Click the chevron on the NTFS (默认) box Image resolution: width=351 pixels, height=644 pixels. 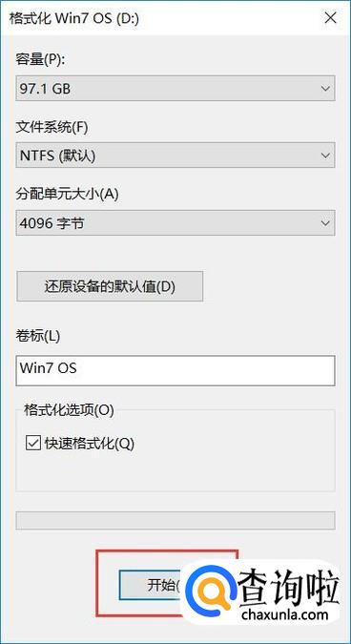point(325,156)
